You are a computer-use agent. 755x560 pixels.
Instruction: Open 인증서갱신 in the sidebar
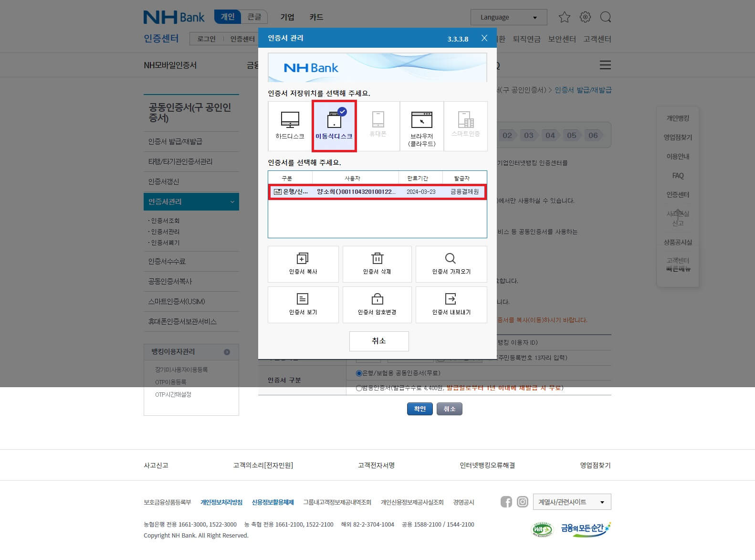pyautogui.click(x=164, y=182)
